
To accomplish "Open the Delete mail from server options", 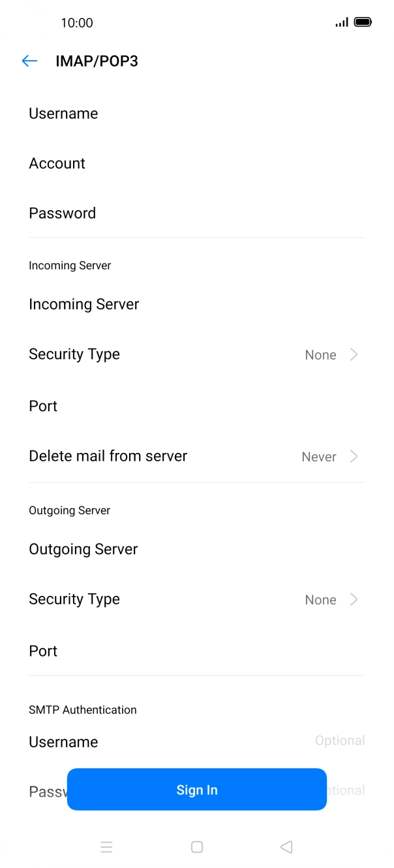I will [196, 456].
